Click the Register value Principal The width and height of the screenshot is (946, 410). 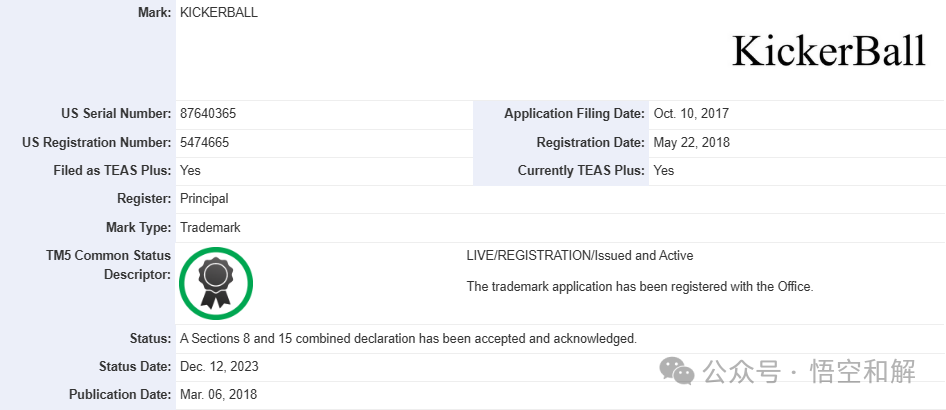[x=205, y=198]
